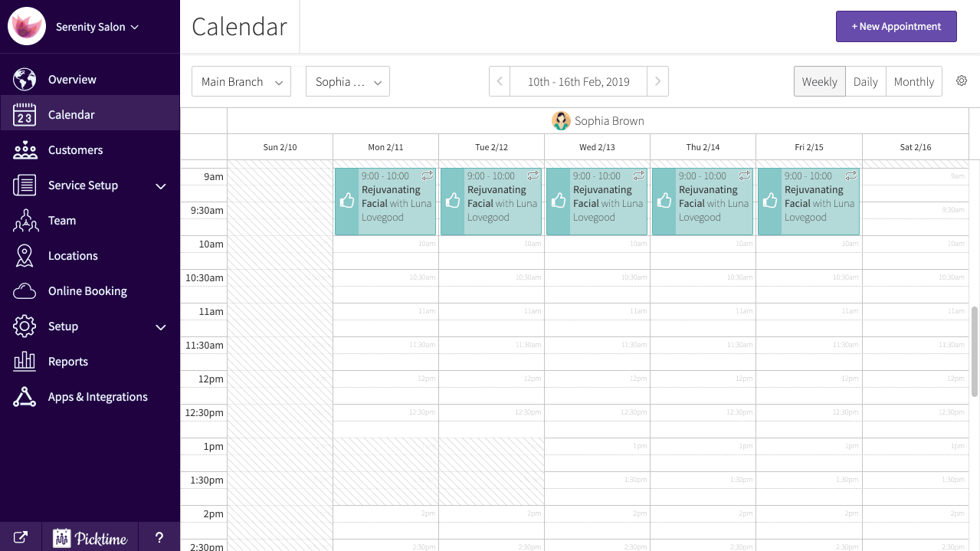
Task: Open the Serenity Salon account menu
Action: tap(97, 27)
